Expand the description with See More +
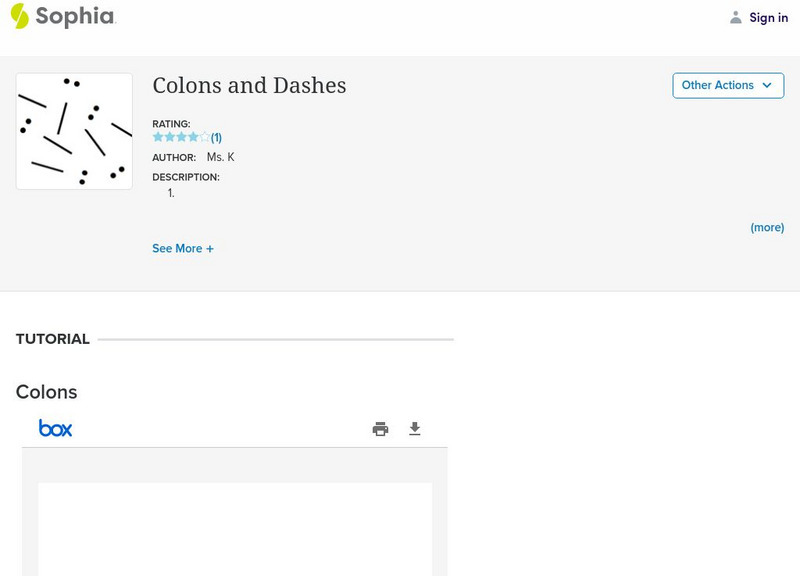This screenshot has height=576, width=800. click(x=183, y=248)
